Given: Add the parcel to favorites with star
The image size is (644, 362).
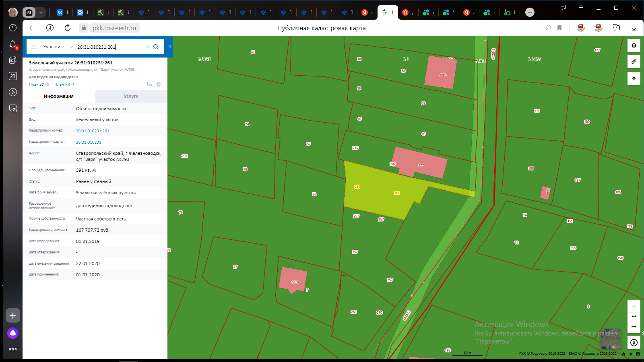Looking at the screenshot, I should tap(159, 84).
